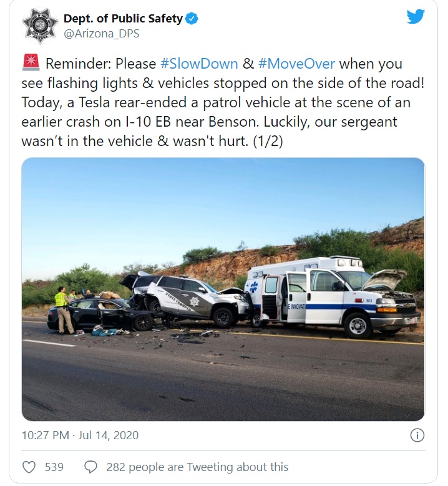Like the tweet with heart icon
This screenshot has width=448, height=486.
click(29, 467)
